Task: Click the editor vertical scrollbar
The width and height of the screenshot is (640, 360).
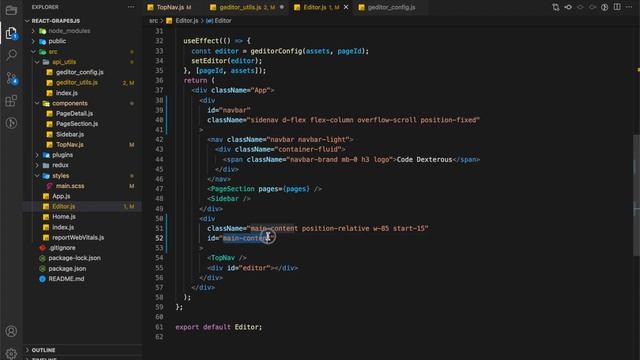Action: 636,195
